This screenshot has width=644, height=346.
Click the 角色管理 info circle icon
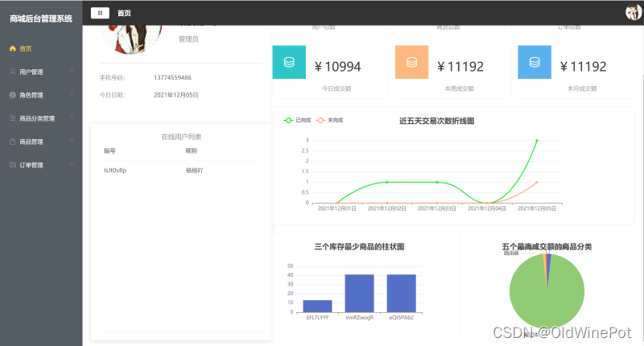pos(12,95)
